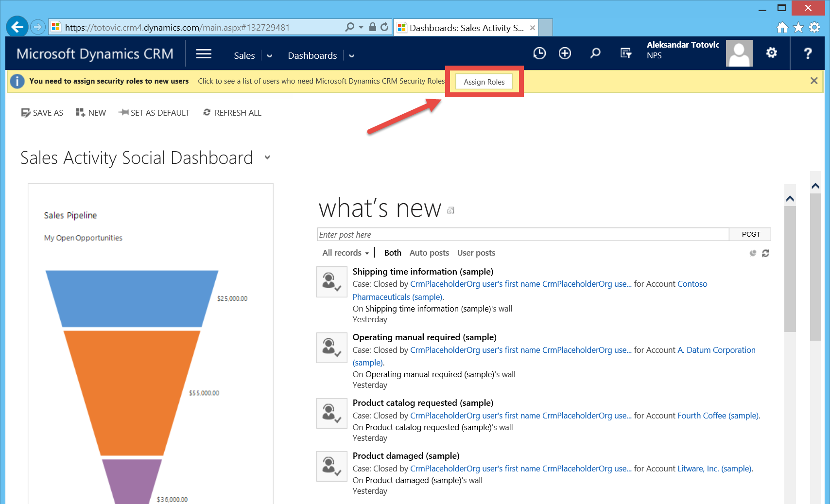The height and width of the screenshot is (504, 830).
Task: Click the POST button
Action: (750, 234)
